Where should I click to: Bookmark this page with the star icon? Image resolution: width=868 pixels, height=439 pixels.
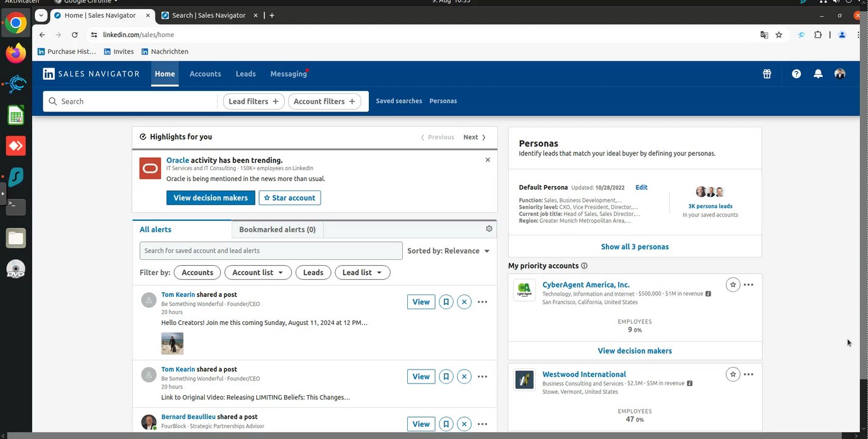click(778, 35)
